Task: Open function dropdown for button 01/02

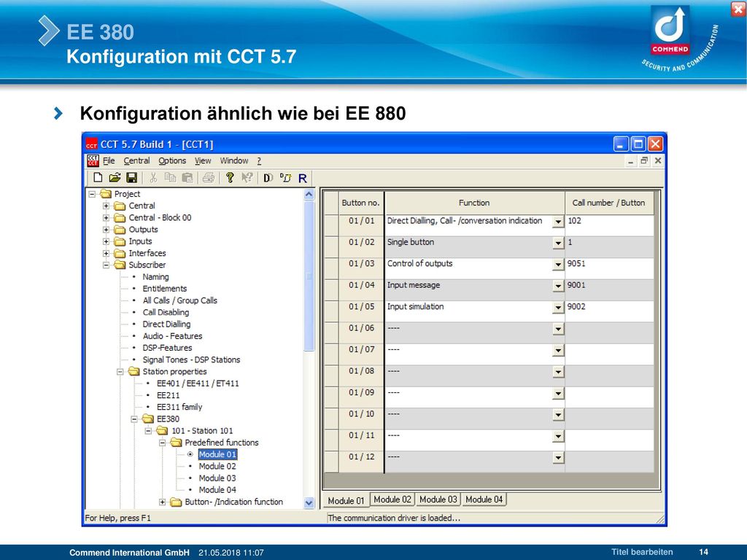Action: 558,243
